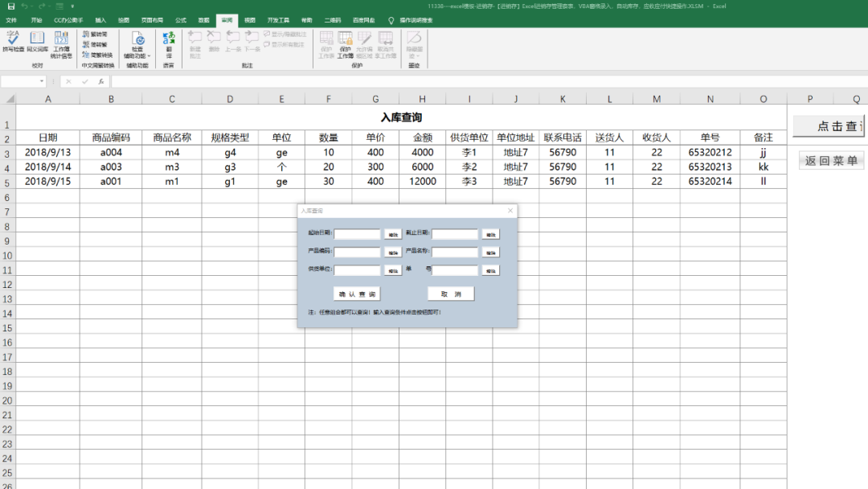
Task: Click the 取消 cancel button
Action: click(x=451, y=294)
